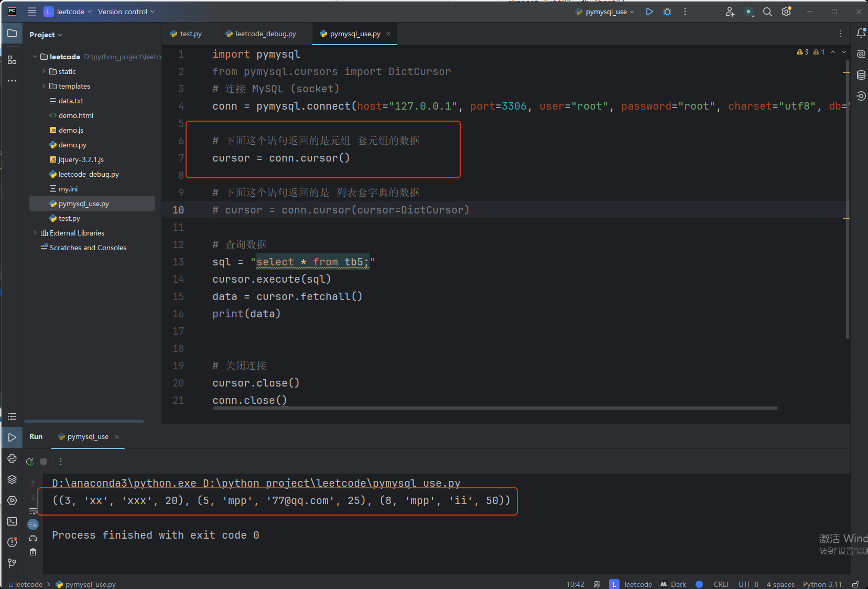Open jquery-3.7.1.js from tree
This screenshot has width=868, height=589.
click(81, 159)
